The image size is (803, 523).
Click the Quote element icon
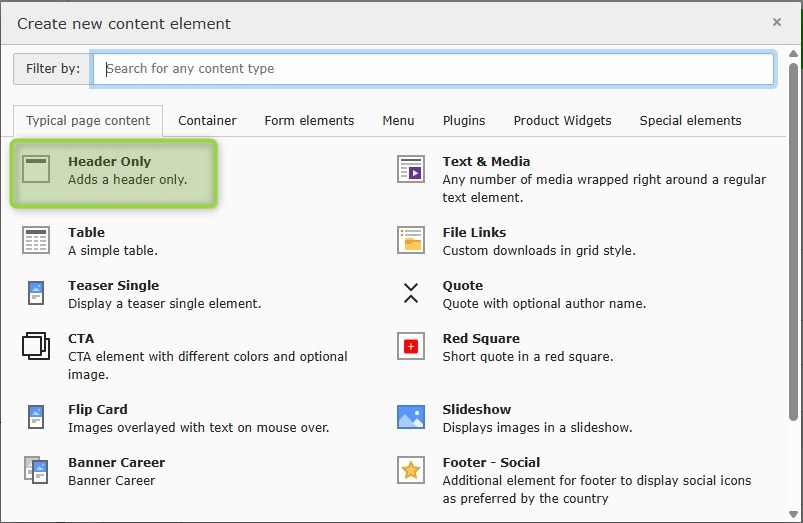coord(411,293)
